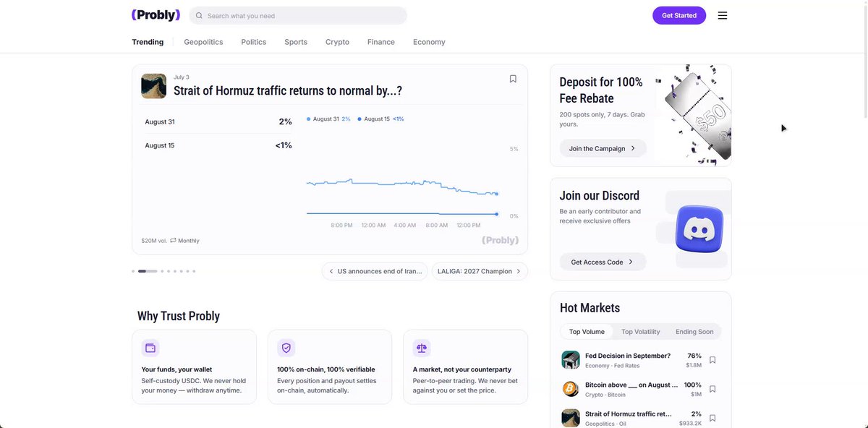
Task: Bookmark the Strait of Hormuz hot market
Action: coord(712,418)
